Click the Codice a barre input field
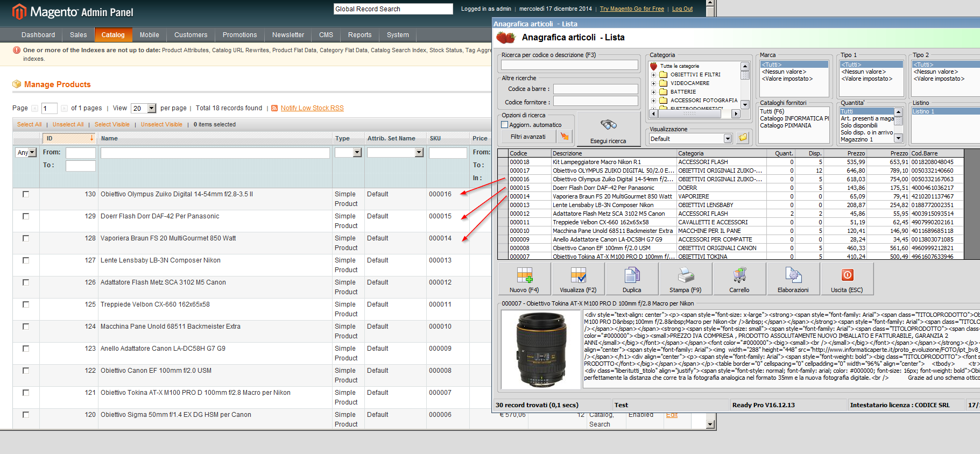The image size is (980, 454). (x=596, y=89)
